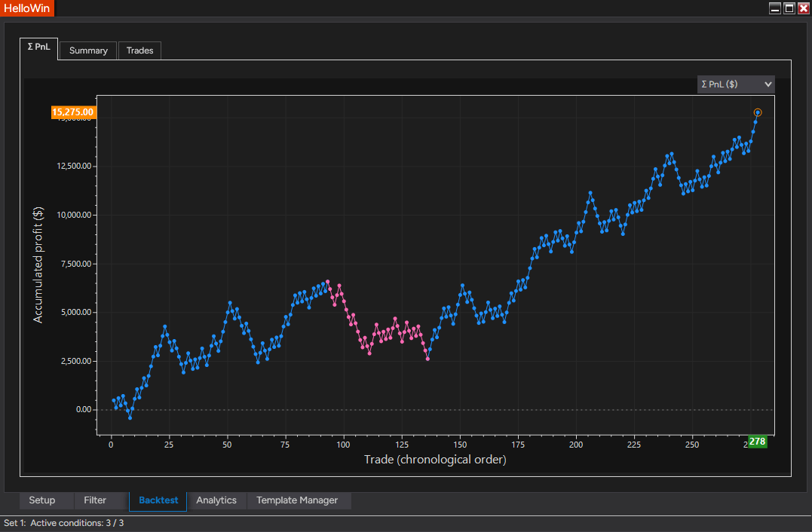Screen dimensions: 812x532
Task: Click the orange circled final data point
Action: tap(758, 112)
